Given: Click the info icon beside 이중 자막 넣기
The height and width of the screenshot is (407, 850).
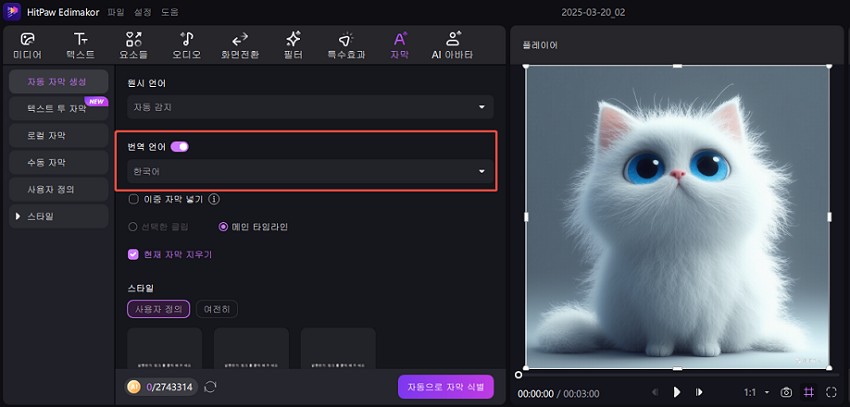Looking at the screenshot, I should coord(214,199).
